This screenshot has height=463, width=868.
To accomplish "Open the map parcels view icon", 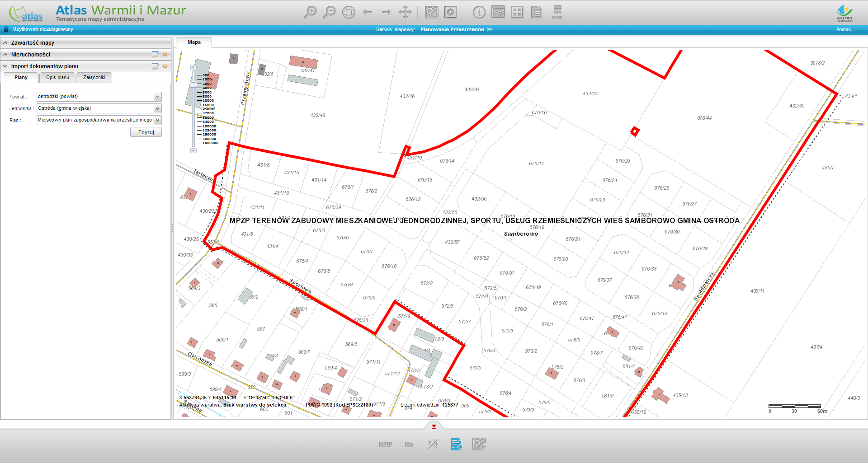I will click(498, 12).
